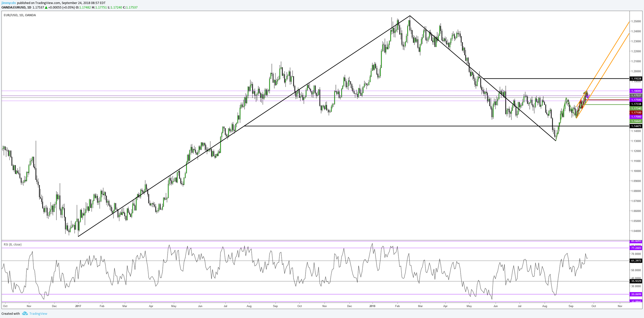644x318 pixels.
Task: Click the close price C:1.17537 in header
Action: click(x=130, y=7)
